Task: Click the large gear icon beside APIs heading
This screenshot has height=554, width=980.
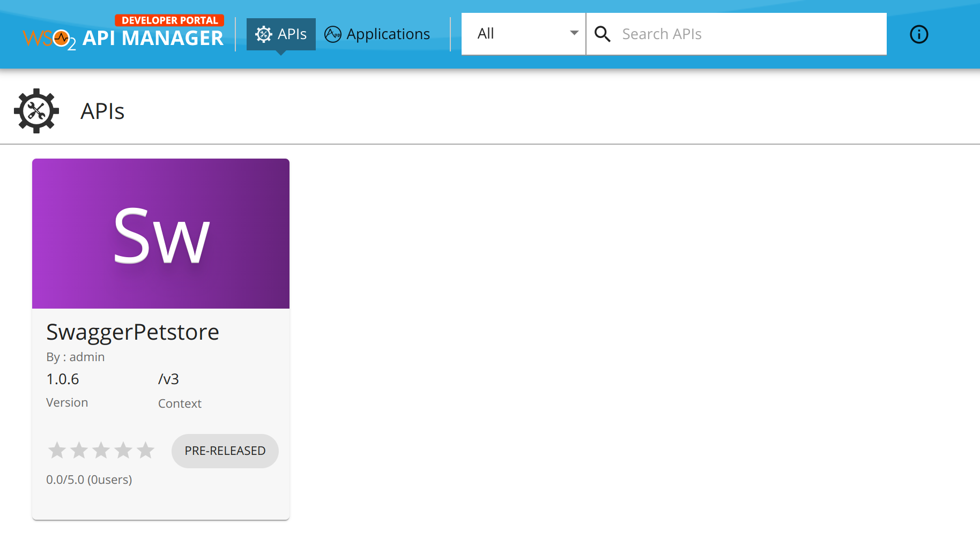Action: [x=35, y=111]
